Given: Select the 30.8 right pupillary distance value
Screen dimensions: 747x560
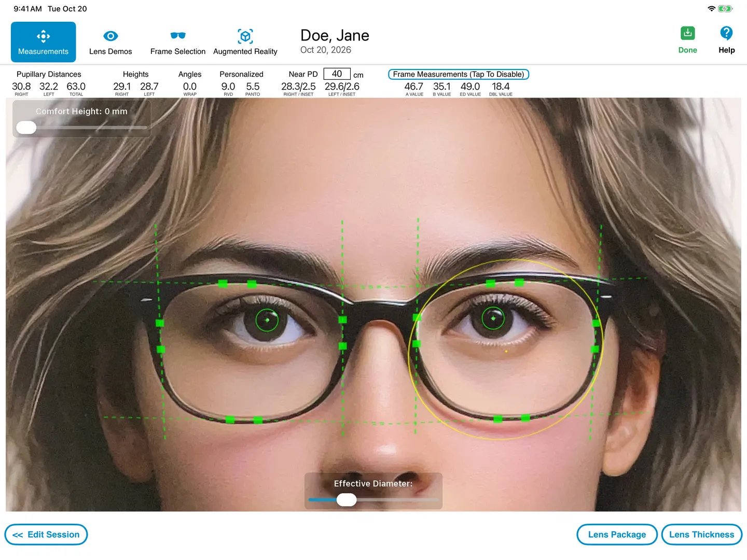Looking at the screenshot, I should (21, 87).
